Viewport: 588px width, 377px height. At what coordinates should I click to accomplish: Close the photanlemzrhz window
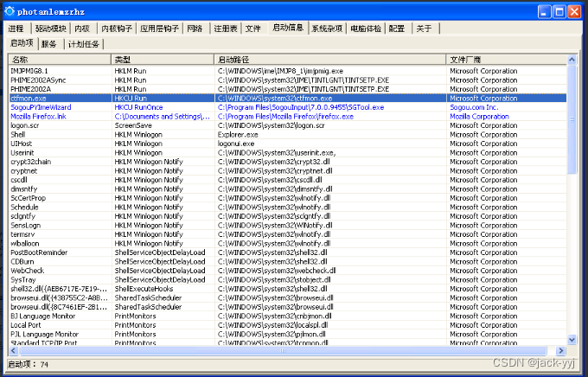[574, 11]
